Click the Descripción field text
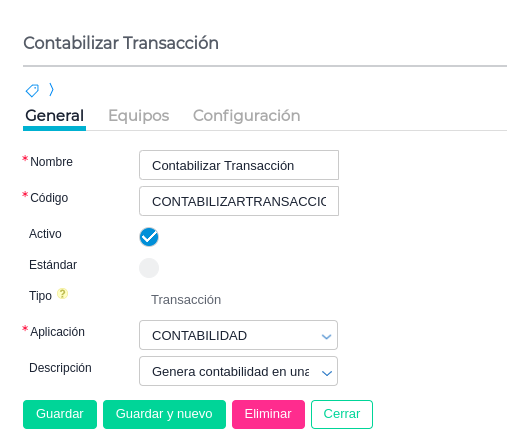This screenshot has width=507, height=439. pyautogui.click(x=231, y=371)
